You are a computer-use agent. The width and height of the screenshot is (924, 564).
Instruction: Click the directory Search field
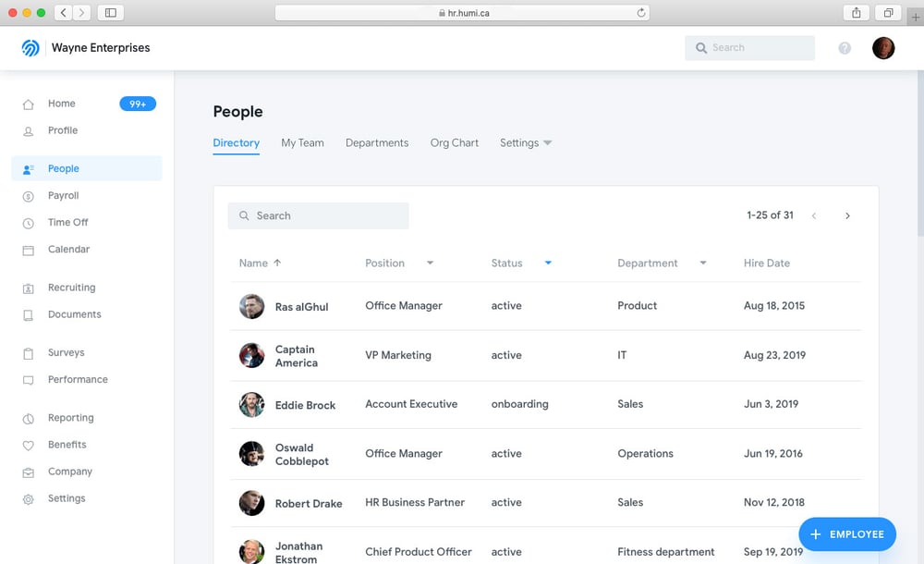(x=318, y=216)
